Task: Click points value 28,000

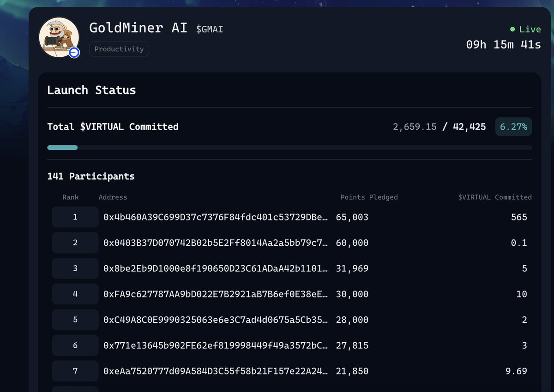Action: coord(352,320)
